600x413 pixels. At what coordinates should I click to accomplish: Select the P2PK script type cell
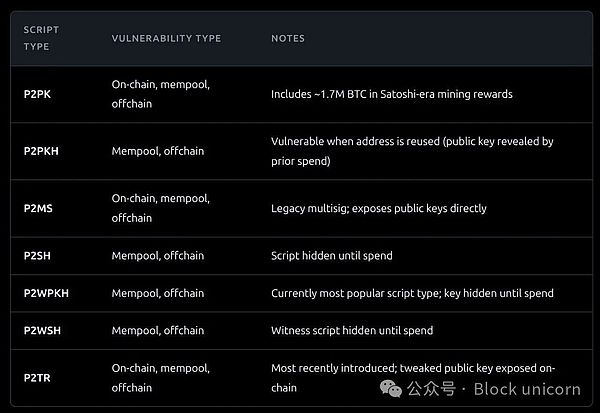pyautogui.click(x=38, y=94)
